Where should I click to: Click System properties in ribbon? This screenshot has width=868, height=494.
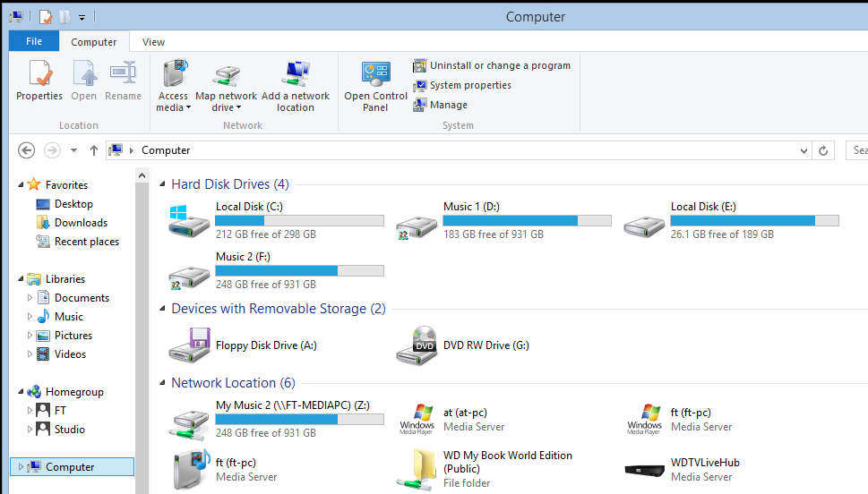(x=469, y=85)
